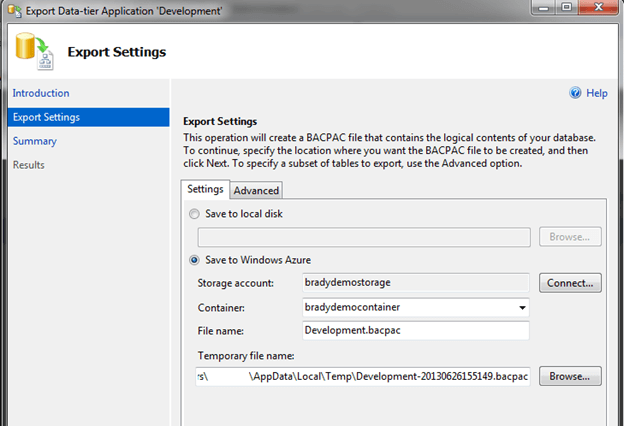
Task: Click the 'Container:' label
Action: click(221, 308)
